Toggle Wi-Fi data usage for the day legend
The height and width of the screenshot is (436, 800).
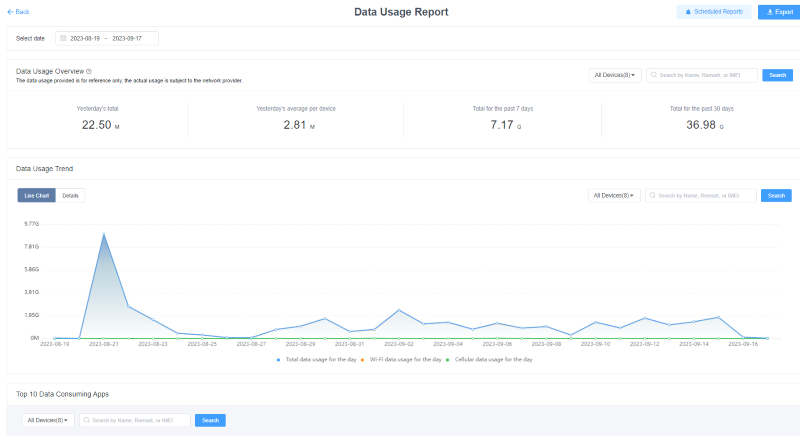[x=401, y=360]
